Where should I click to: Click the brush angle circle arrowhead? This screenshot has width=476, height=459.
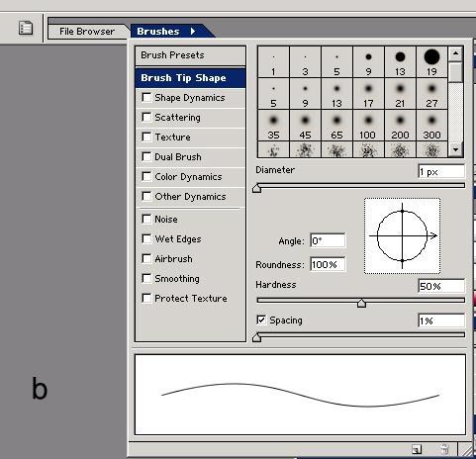click(x=433, y=235)
